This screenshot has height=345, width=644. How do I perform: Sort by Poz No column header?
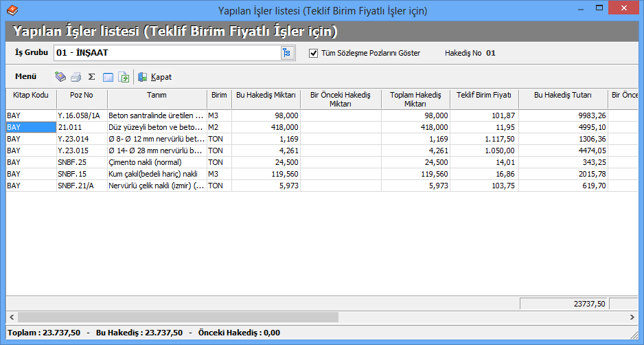81,95
